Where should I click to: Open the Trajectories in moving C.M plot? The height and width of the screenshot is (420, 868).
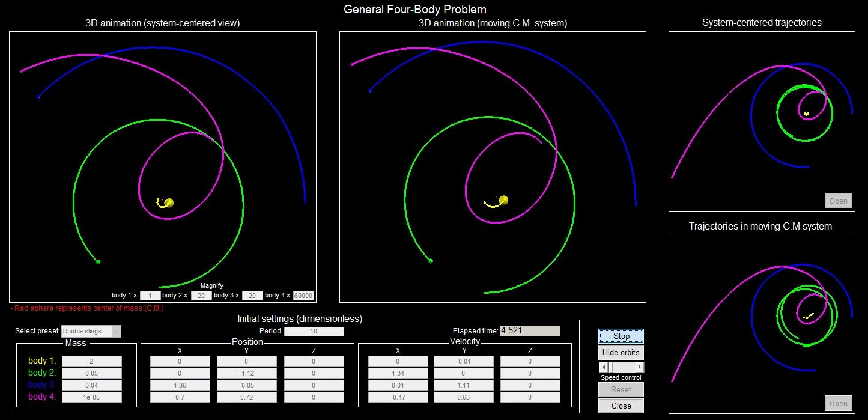pyautogui.click(x=838, y=403)
